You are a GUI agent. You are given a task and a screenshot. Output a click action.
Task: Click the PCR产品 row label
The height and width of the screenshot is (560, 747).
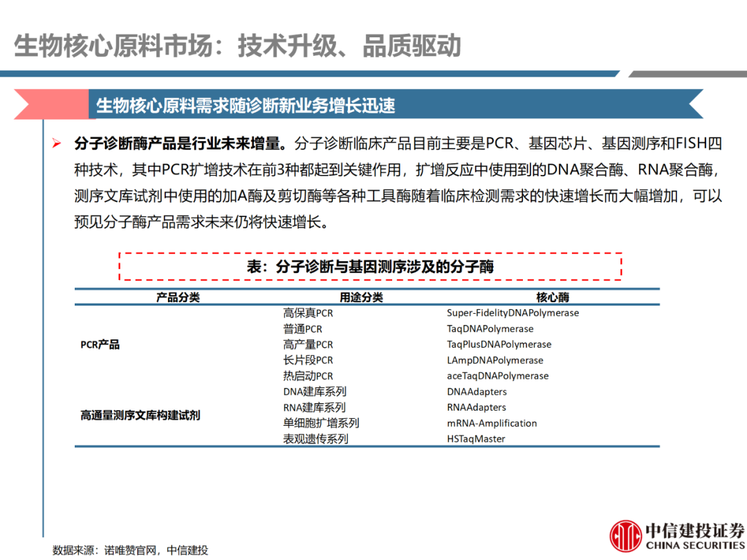[100, 344]
